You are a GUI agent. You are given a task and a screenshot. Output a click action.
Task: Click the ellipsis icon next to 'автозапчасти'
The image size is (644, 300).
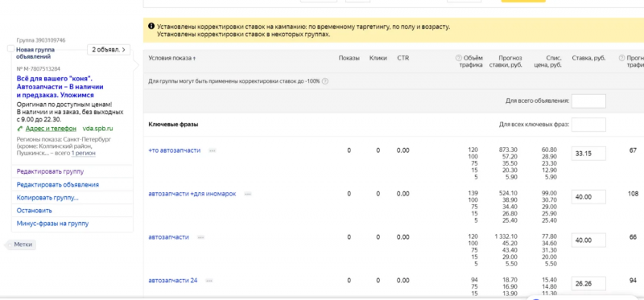(200, 237)
